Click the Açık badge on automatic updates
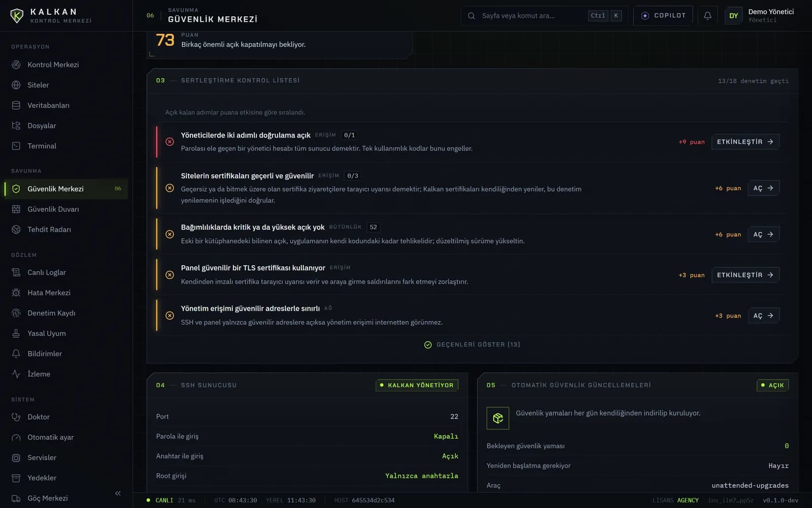 pyautogui.click(x=772, y=385)
